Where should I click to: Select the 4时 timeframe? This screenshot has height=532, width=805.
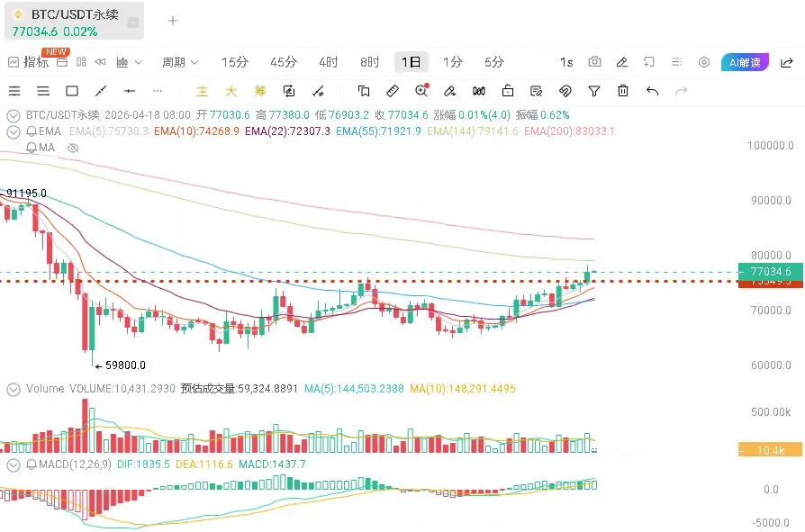(328, 62)
